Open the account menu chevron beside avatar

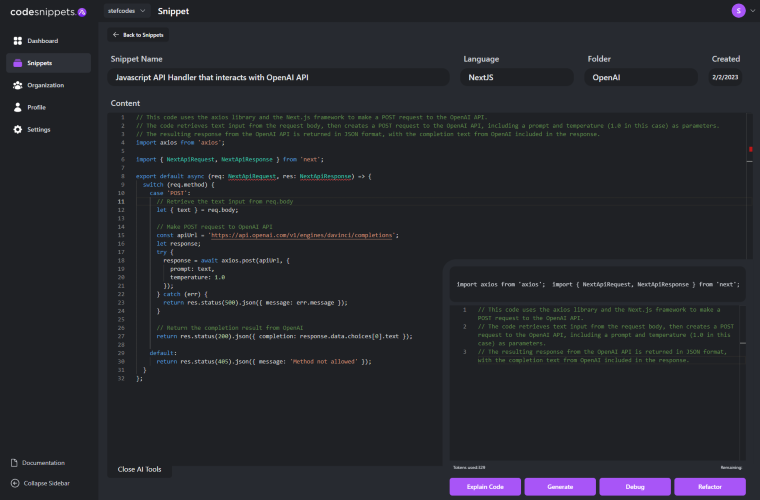[752, 11]
